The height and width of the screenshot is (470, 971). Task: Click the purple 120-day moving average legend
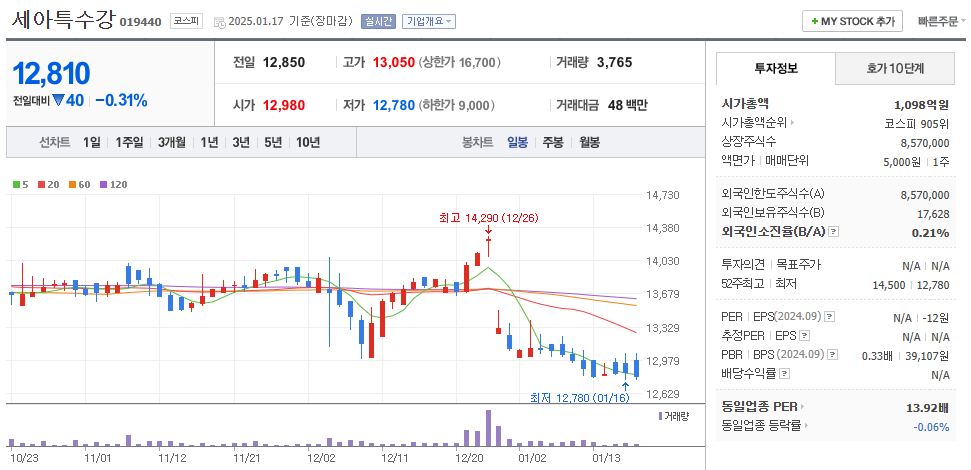[113, 184]
